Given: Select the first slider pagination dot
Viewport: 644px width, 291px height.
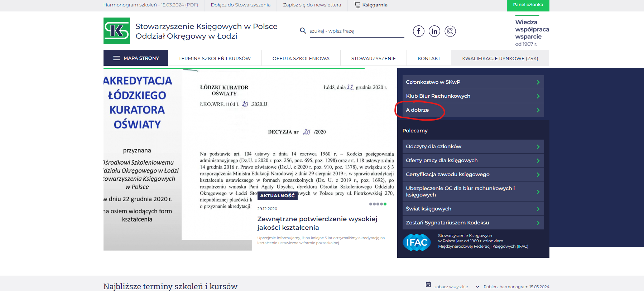Looking at the screenshot, I should point(371,204).
